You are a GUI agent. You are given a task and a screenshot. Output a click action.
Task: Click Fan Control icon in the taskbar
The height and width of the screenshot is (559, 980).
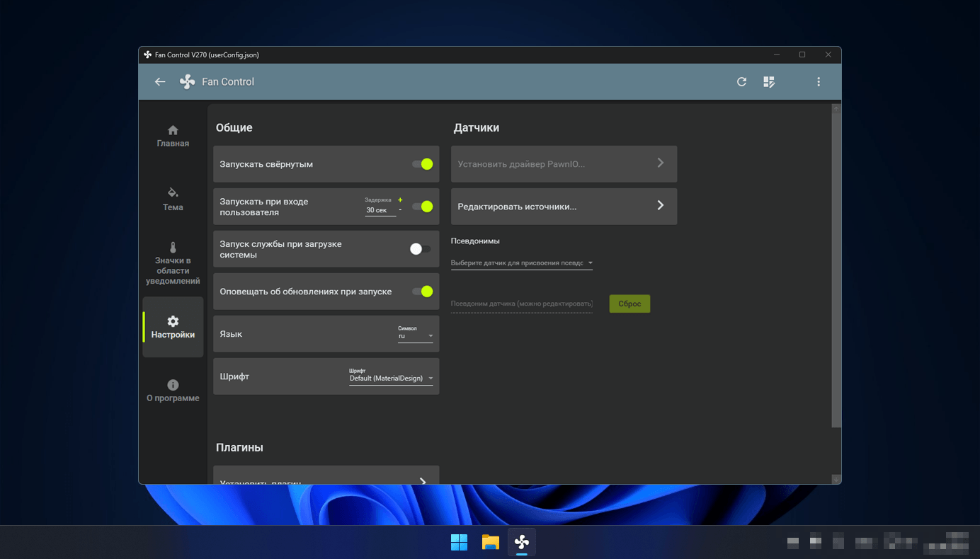point(522,542)
